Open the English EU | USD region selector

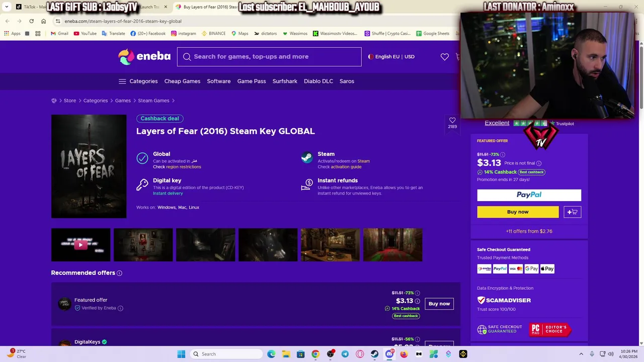pyautogui.click(x=391, y=57)
